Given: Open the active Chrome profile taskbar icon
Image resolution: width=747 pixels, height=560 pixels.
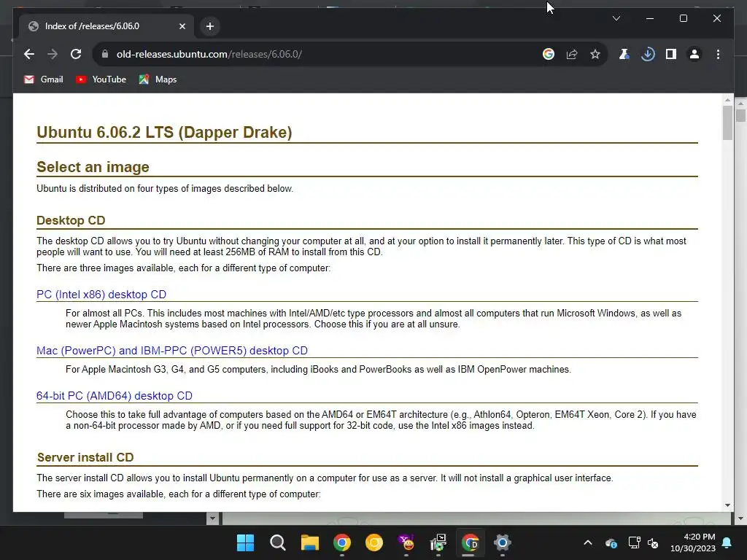Looking at the screenshot, I should 471,542.
